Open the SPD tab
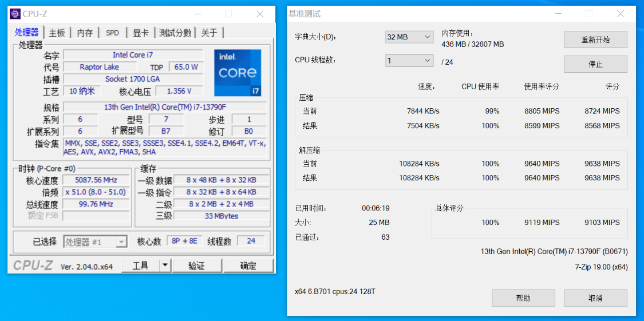Viewport: 644px width, 321px height. coord(113,33)
